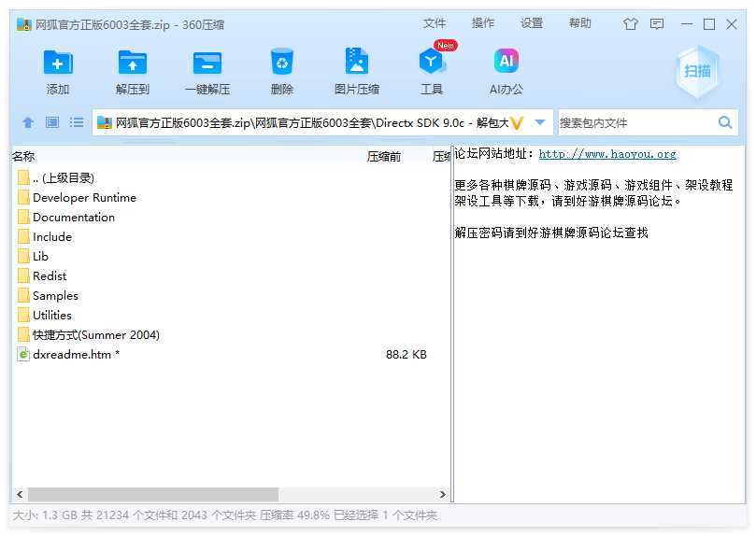Click the scrollbar right arrow
The height and width of the screenshot is (536, 756).
pos(443,494)
